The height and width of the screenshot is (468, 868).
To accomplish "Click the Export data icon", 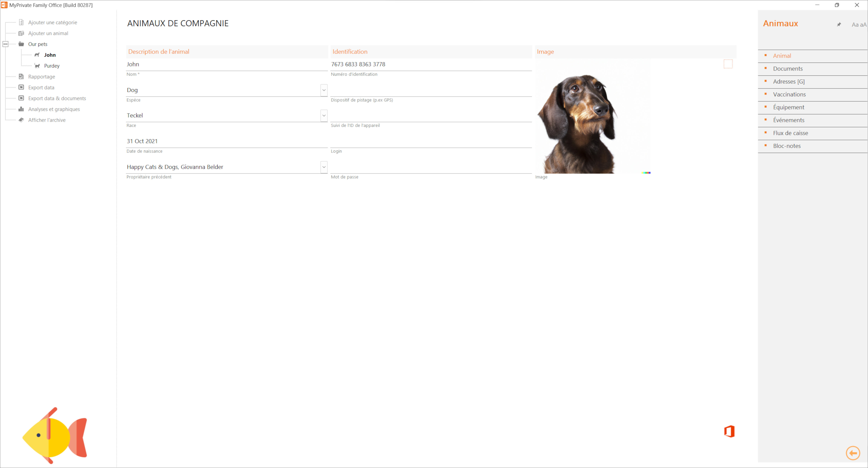I will [21, 87].
